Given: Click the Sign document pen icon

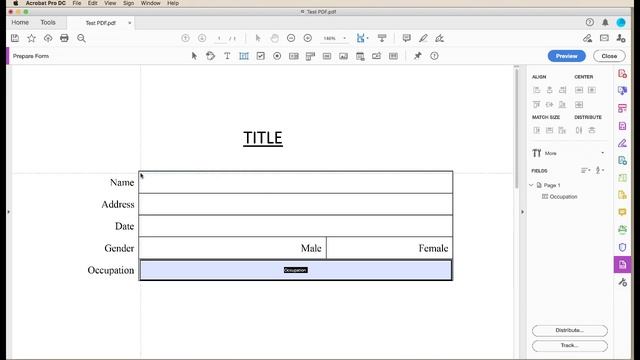Looking at the screenshot, I should click(440, 38).
